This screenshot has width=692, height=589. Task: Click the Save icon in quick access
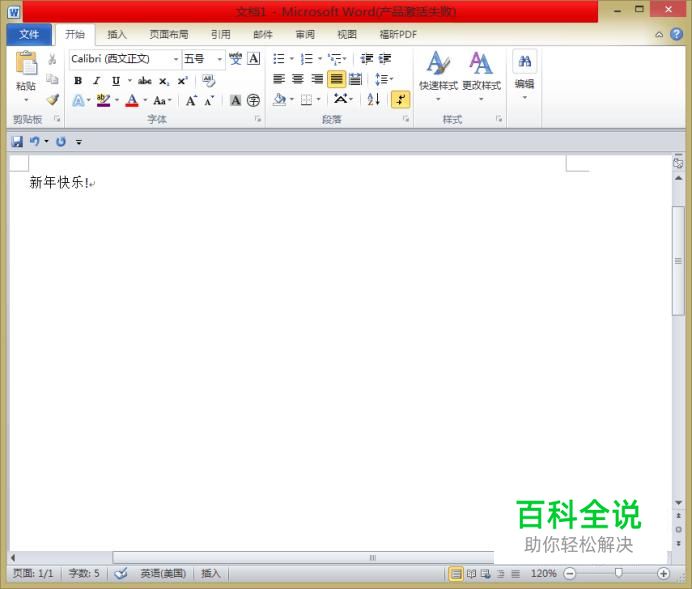(17, 142)
